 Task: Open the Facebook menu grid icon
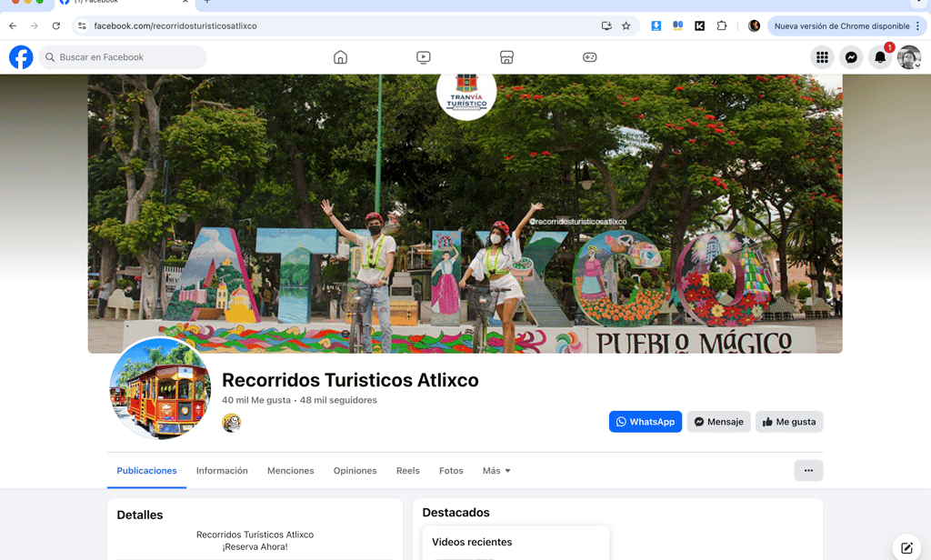tap(822, 57)
